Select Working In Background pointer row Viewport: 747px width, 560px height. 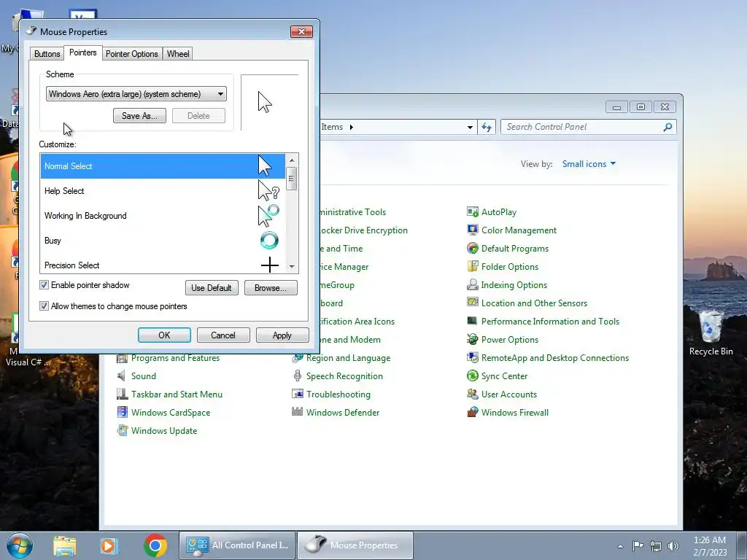[163, 216]
